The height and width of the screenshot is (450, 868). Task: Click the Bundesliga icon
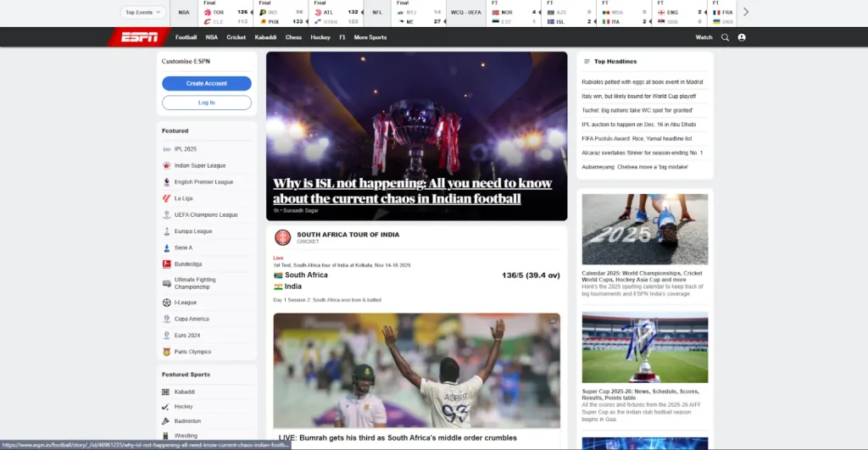click(167, 264)
